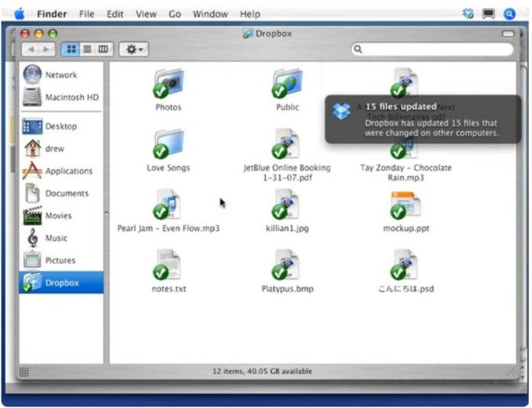
Task: Open the Go menu
Action: (x=174, y=14)
